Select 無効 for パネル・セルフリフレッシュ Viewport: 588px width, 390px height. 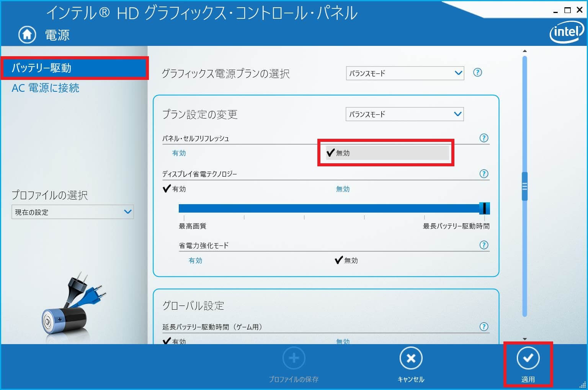387,153
